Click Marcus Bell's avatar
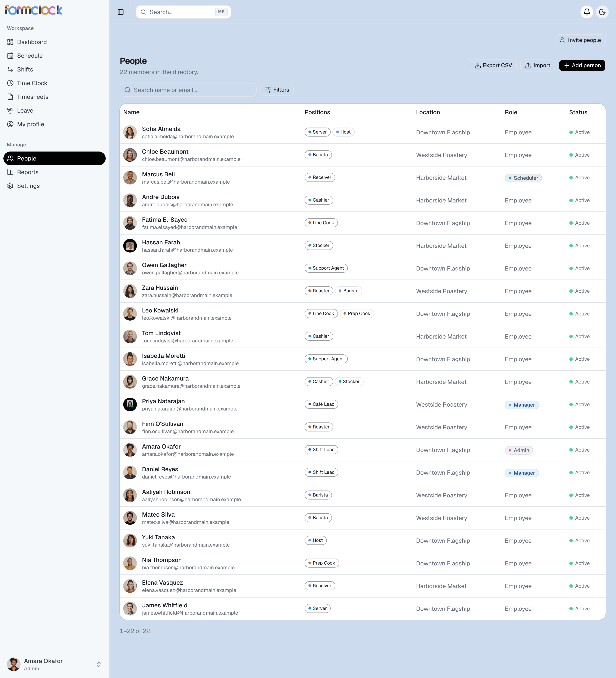616x678 pixels. click(130, 178)
